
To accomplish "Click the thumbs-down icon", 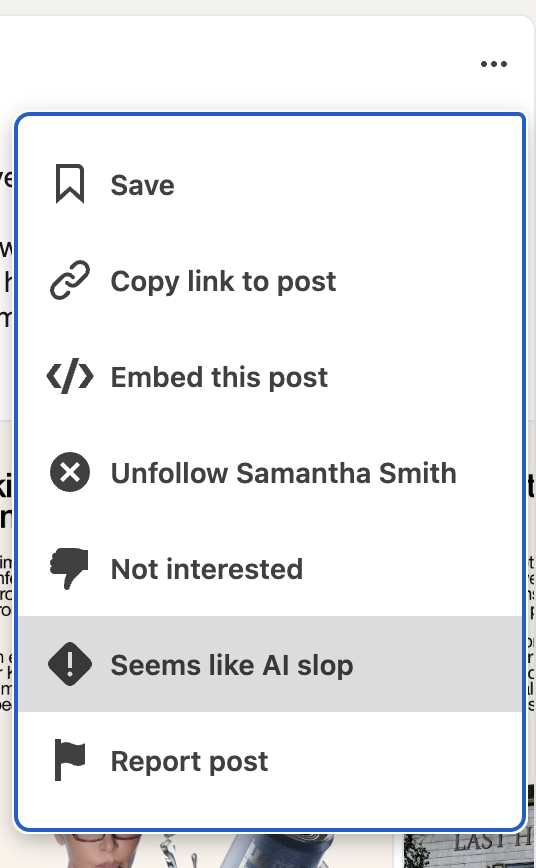I will tap(70, 569).
